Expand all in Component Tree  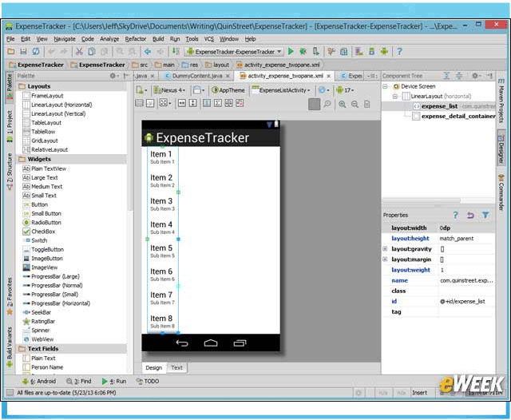click(446, 76)
